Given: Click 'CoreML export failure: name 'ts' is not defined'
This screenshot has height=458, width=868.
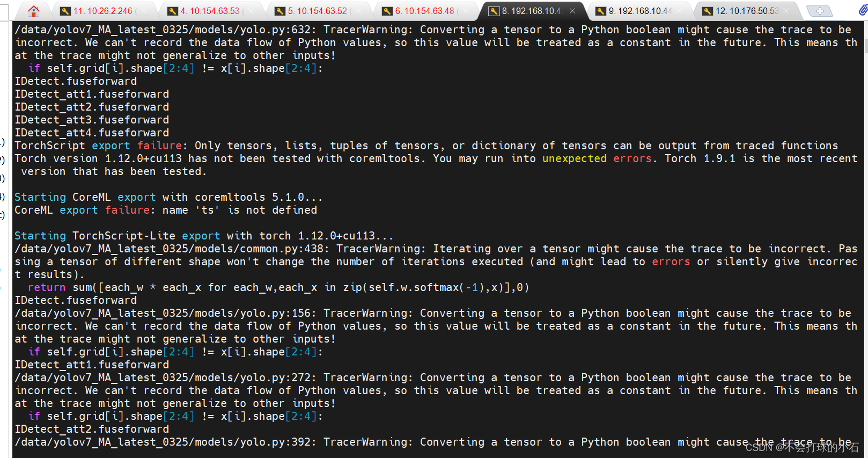Looking at the screenshot, I should [166, 210].
